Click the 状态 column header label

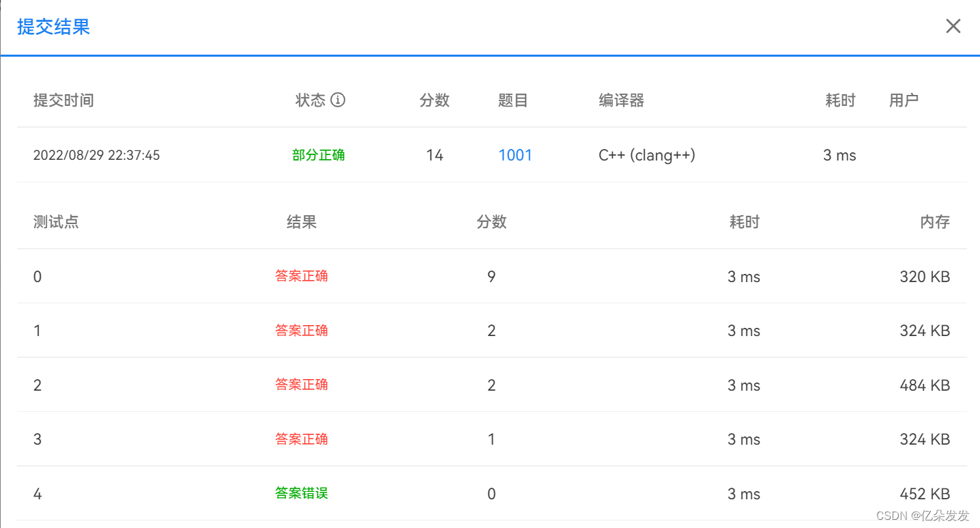[x=311, y=100]
